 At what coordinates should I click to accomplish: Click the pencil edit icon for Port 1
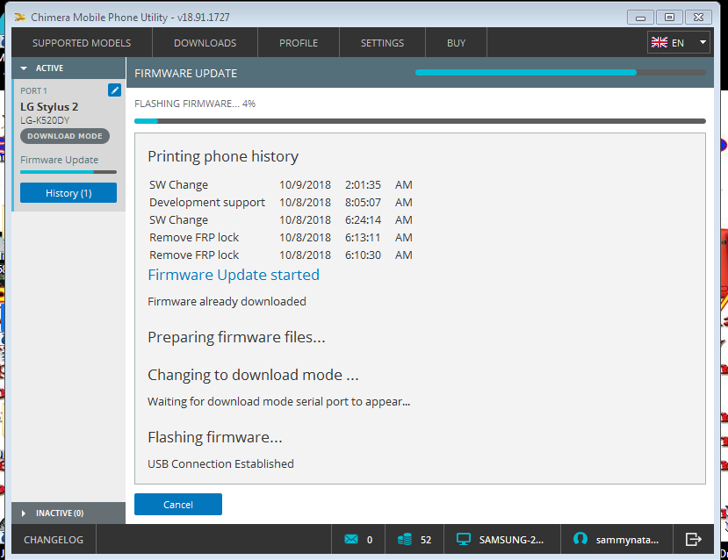[114, 90]
